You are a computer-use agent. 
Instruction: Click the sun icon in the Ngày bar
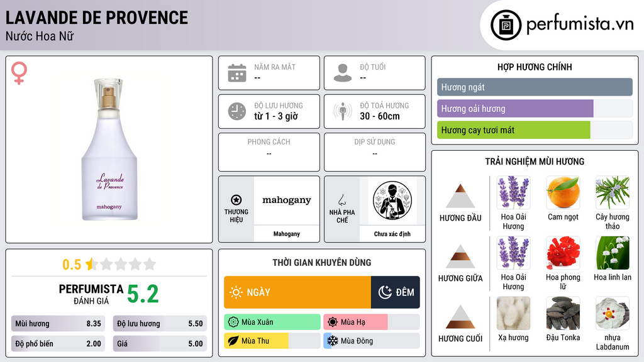pos(236,292)
